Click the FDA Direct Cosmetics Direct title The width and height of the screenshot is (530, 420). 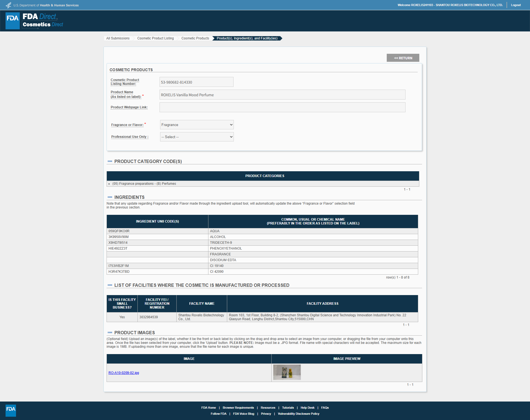(x=43, y=20)
